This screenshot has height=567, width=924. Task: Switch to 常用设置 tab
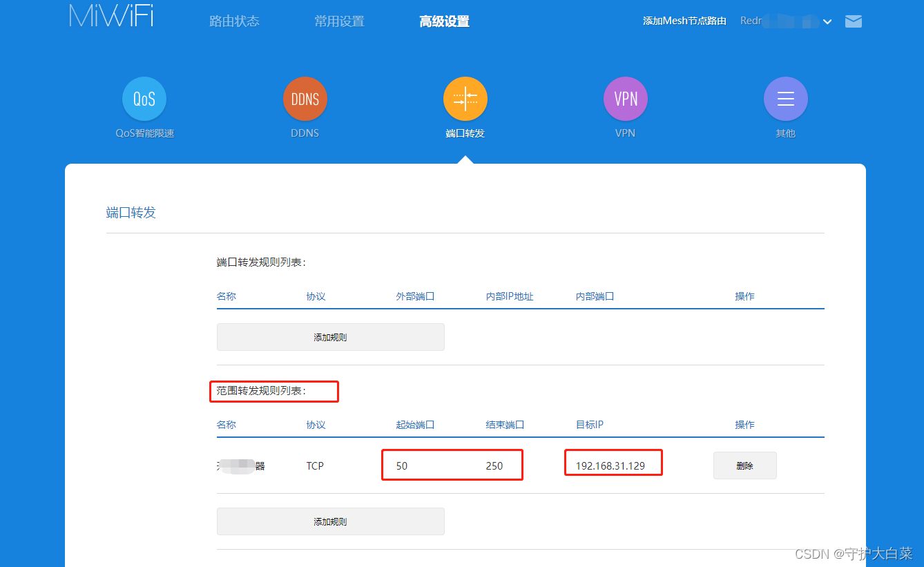[339, 21]
